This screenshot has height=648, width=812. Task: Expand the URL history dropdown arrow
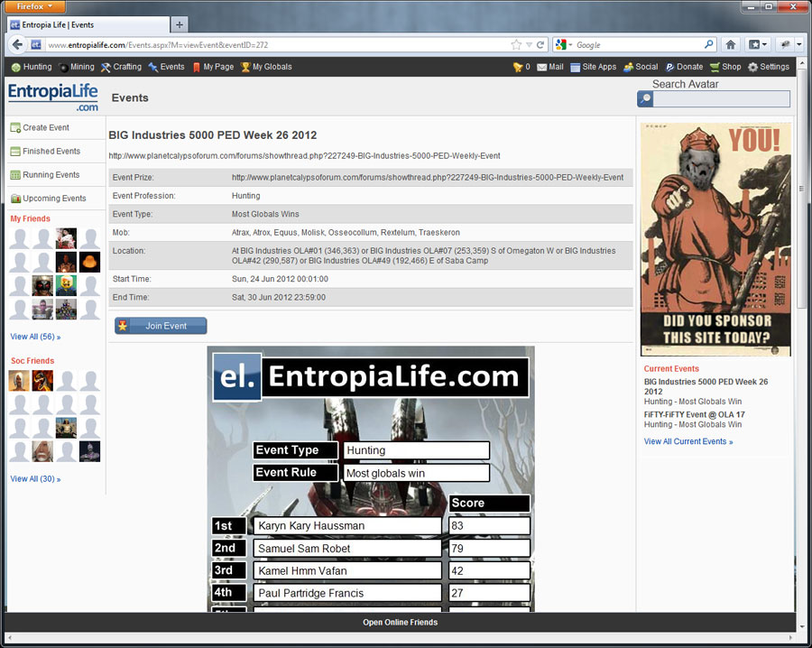pos(529,45)
